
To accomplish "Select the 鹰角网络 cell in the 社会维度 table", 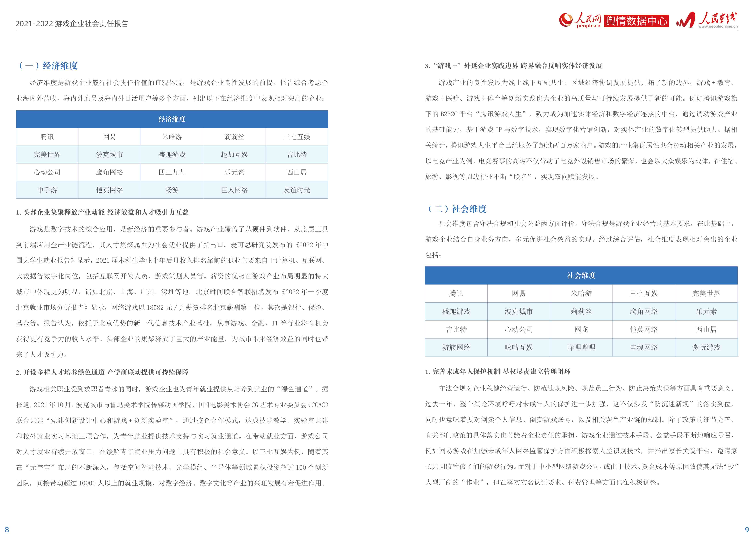I will [644, 311].
